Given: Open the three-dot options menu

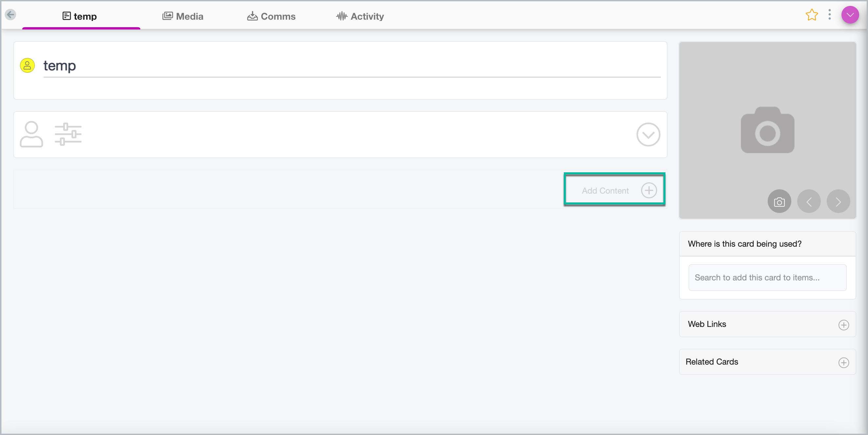Looking at the screenshot, I should (829, 14).
